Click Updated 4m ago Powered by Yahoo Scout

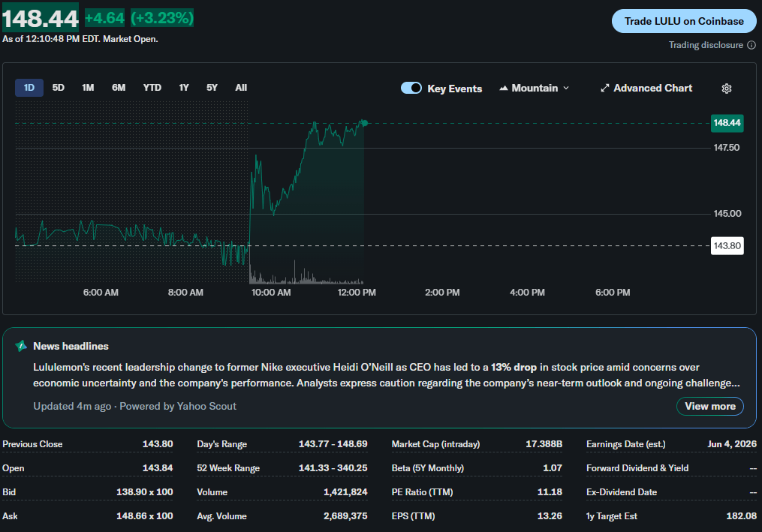tap(134, 406)
